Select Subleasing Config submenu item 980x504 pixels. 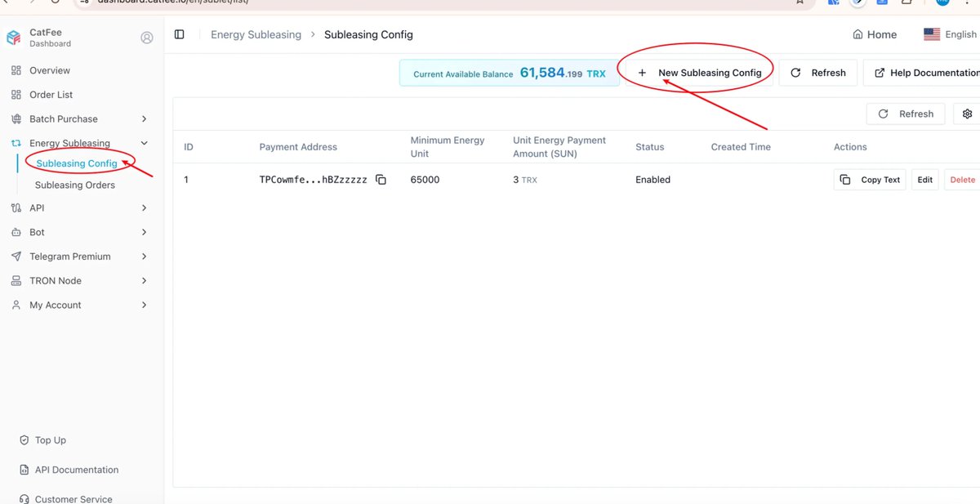pos(77,163)
